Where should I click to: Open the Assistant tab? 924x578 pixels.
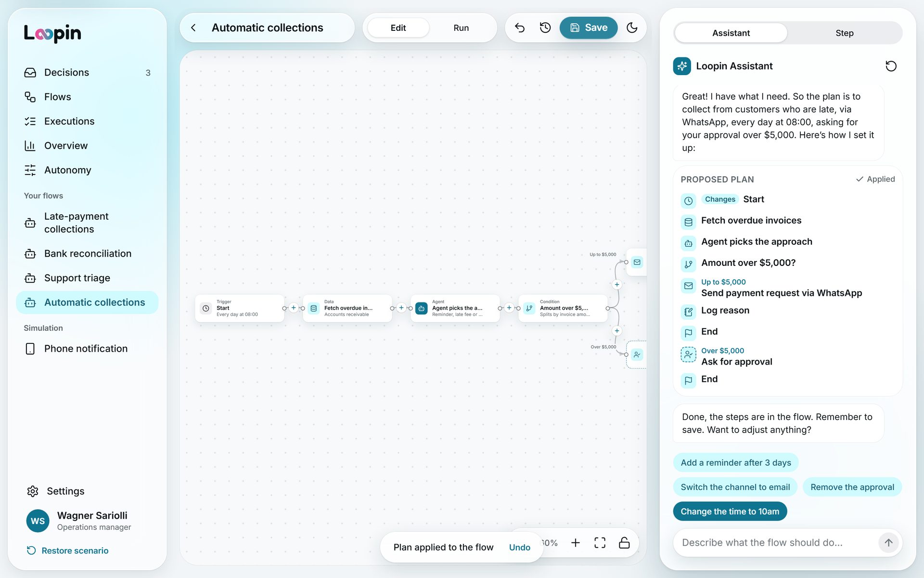tap(731, 33)
